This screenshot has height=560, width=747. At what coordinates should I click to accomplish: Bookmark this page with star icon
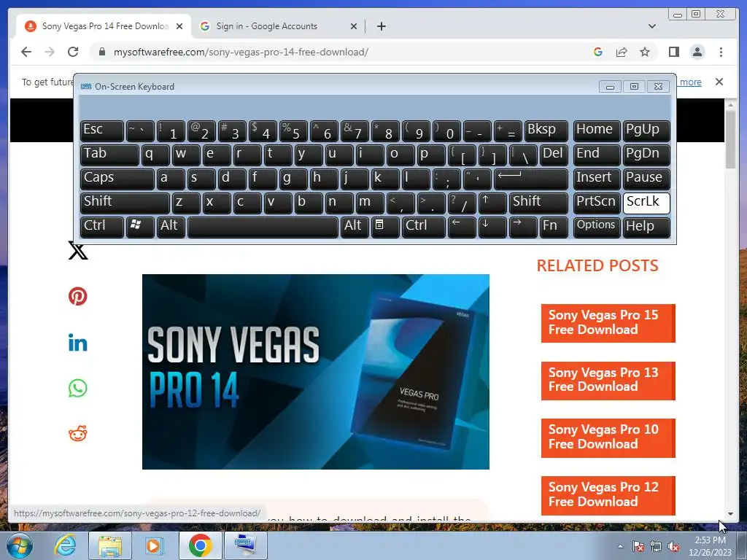point(645,52)
